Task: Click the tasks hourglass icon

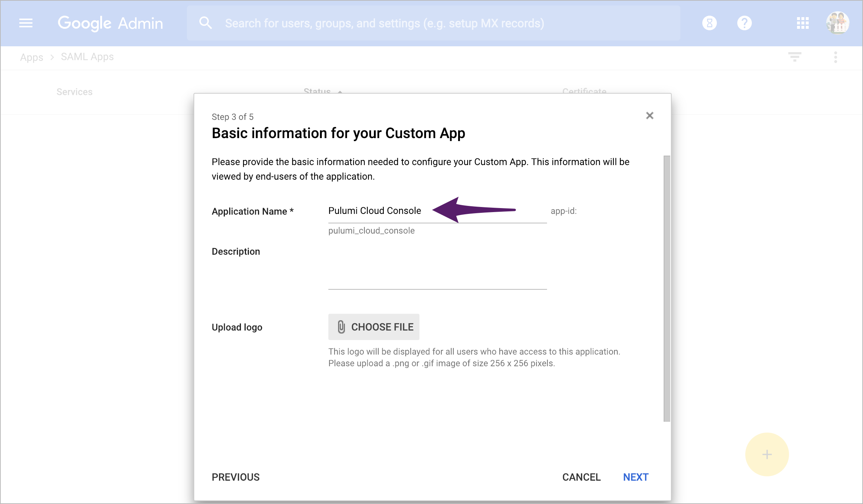Action: (709, 23)
